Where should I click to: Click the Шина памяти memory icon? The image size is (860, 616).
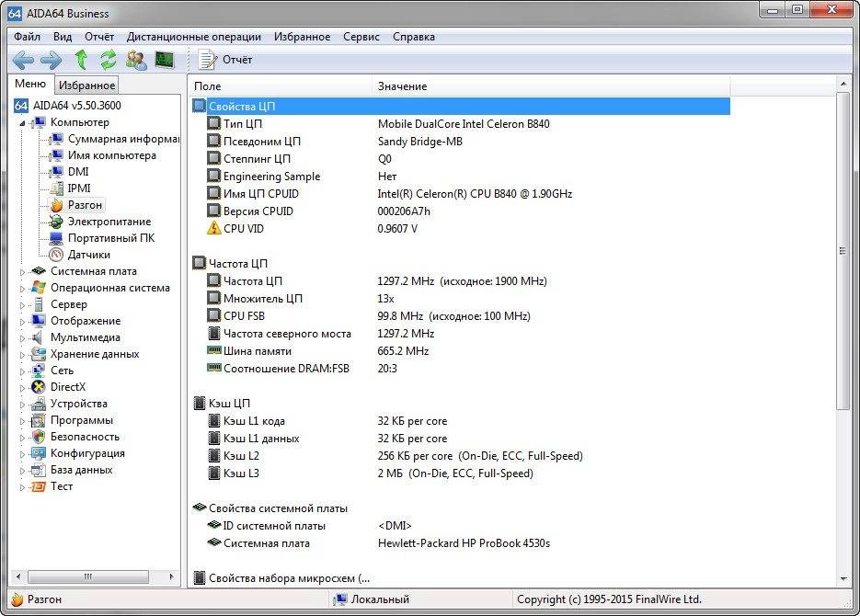(x=213, y=350)
